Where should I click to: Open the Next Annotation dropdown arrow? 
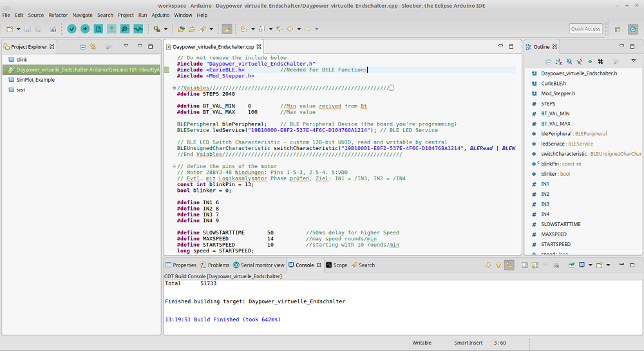pos(253,29)
